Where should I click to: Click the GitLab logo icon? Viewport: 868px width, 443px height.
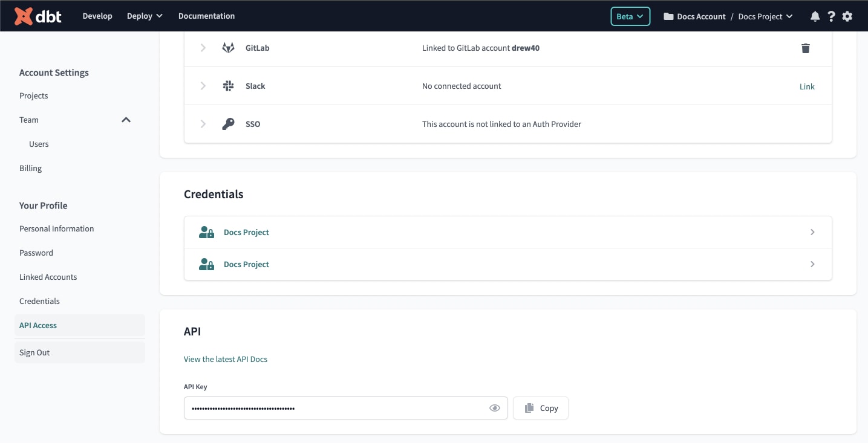tap(228, 47)
